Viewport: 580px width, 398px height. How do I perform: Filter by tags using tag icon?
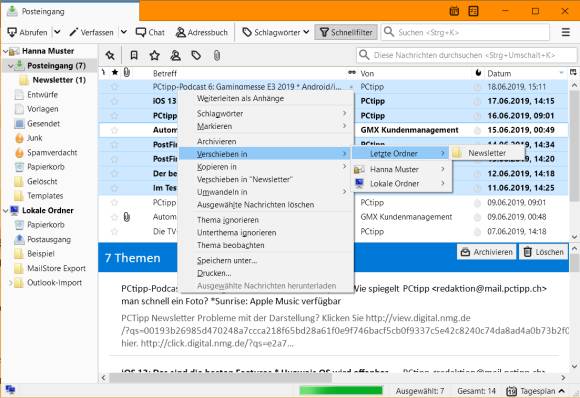(x=196, y=55)
